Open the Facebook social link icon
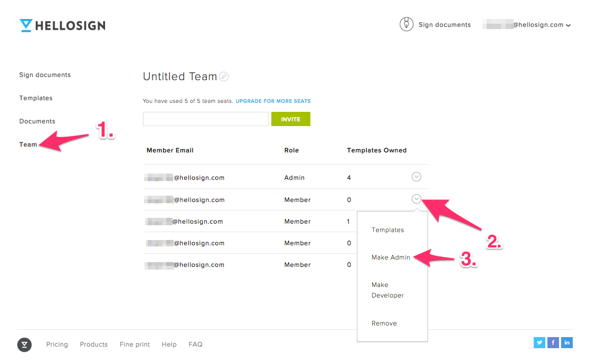 tap(553, 343)
